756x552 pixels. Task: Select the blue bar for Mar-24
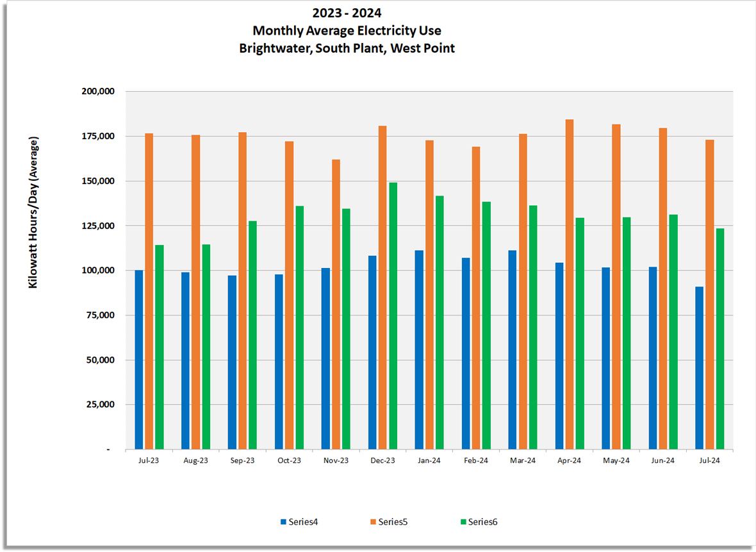[512, 350]
